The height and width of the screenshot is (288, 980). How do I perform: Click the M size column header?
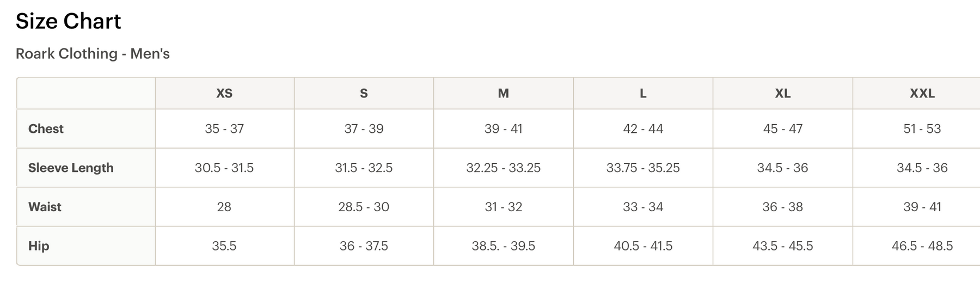pyautogui.click(x=503, y=94)
